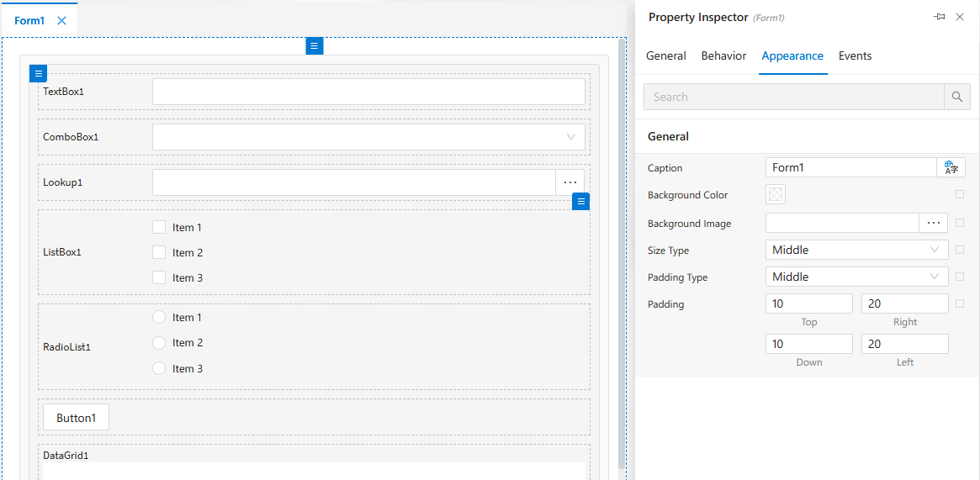Viewport: 980px width, 480px height.
Task: Toggle checkbox beside Background Color property
Action: 959,195
